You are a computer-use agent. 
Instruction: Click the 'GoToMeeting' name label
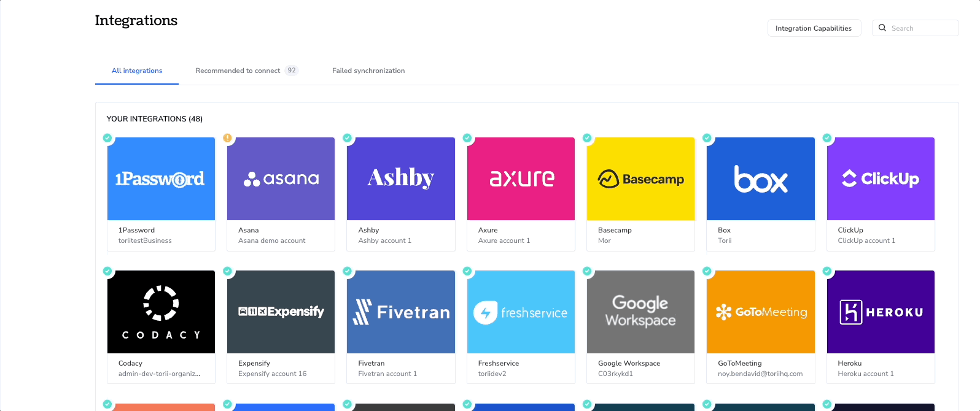(x=740, y=363)
